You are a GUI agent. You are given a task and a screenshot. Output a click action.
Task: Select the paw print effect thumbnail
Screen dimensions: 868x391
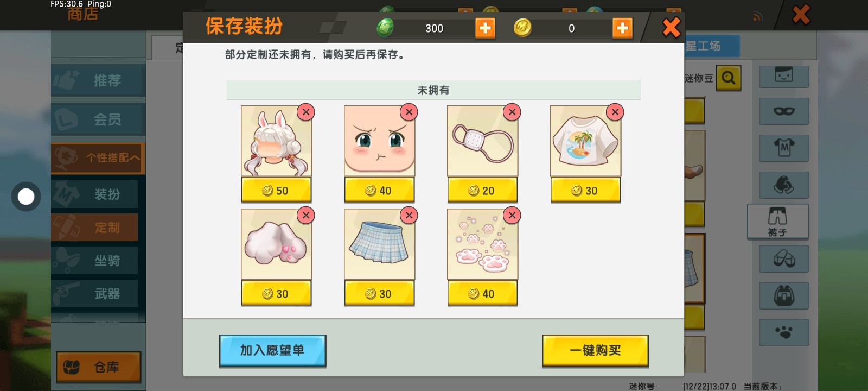pos(482,244)
